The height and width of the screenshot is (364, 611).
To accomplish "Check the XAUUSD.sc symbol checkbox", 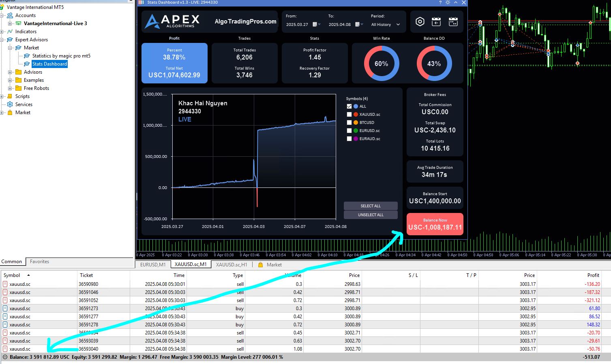I will 349,115.
